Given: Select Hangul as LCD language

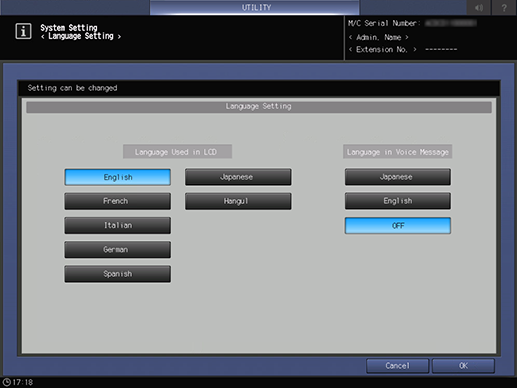Looking at the screenshot, I should coord(238,201).
